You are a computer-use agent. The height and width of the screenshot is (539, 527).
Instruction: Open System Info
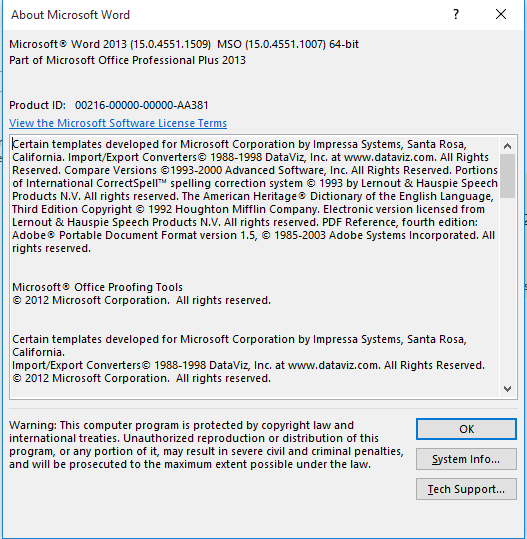pyautogui.click(x=466, y=459)
